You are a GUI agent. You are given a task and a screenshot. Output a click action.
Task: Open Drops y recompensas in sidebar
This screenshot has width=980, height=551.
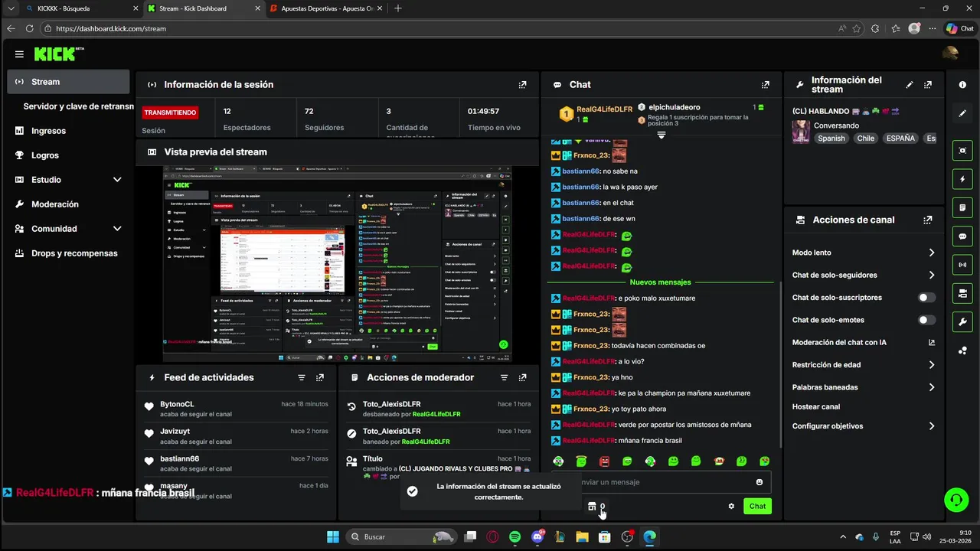click(x=68, y=253)
